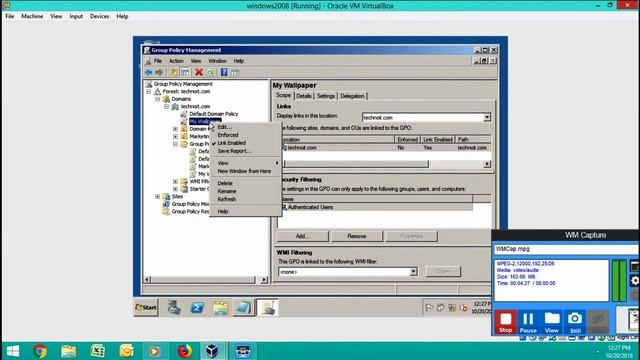
Task: Click the action pane icon after Help
Action: click(235, 73)
